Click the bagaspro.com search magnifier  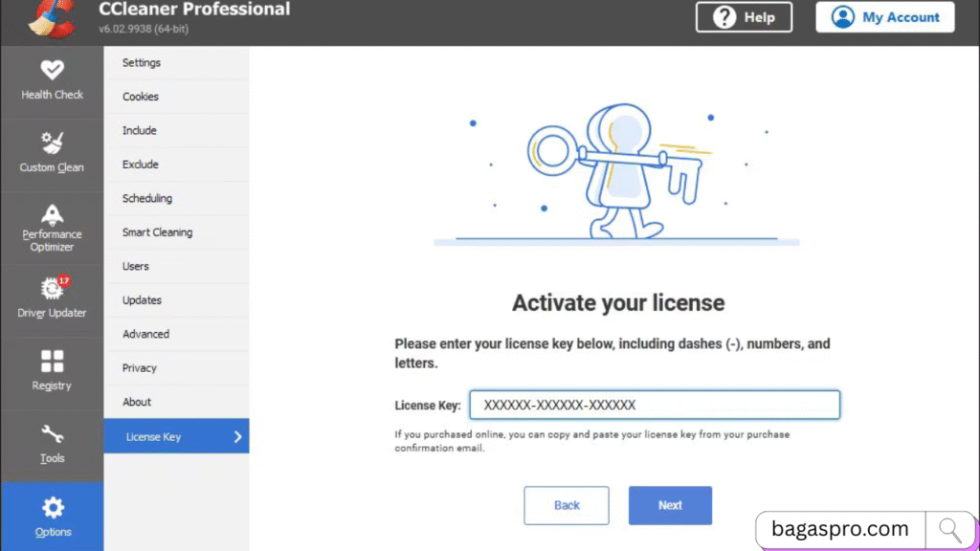pos(948,528)
